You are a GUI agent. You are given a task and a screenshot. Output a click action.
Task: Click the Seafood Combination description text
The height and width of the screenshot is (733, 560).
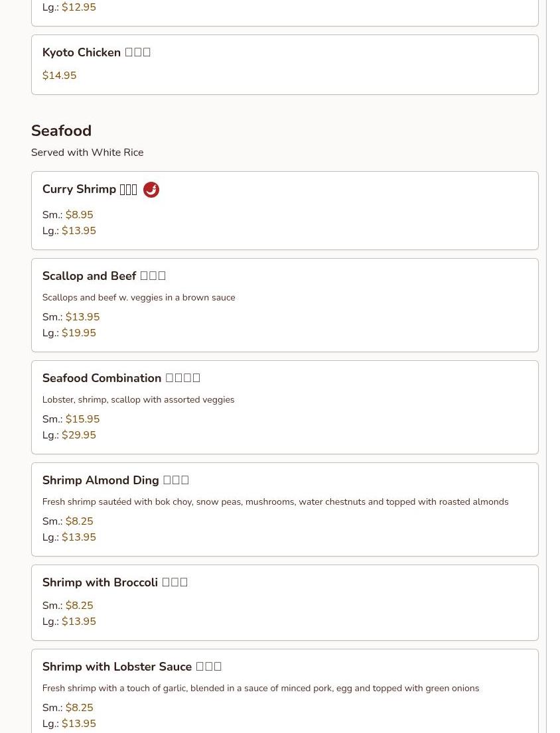138,400
